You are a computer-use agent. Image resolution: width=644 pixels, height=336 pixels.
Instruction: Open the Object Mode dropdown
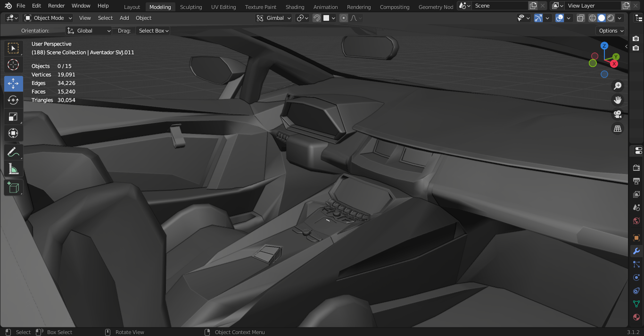pyautogui.click(x=48, y=18)
